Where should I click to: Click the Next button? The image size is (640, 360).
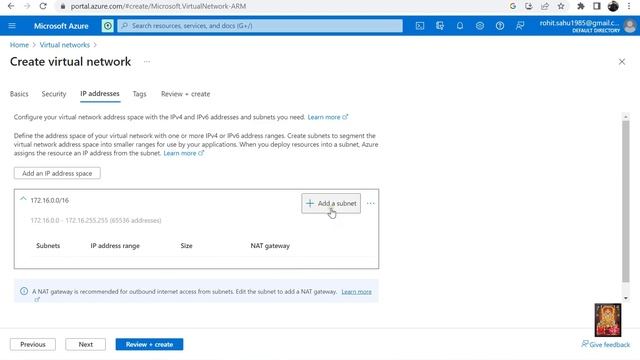[x=85, y=344]
